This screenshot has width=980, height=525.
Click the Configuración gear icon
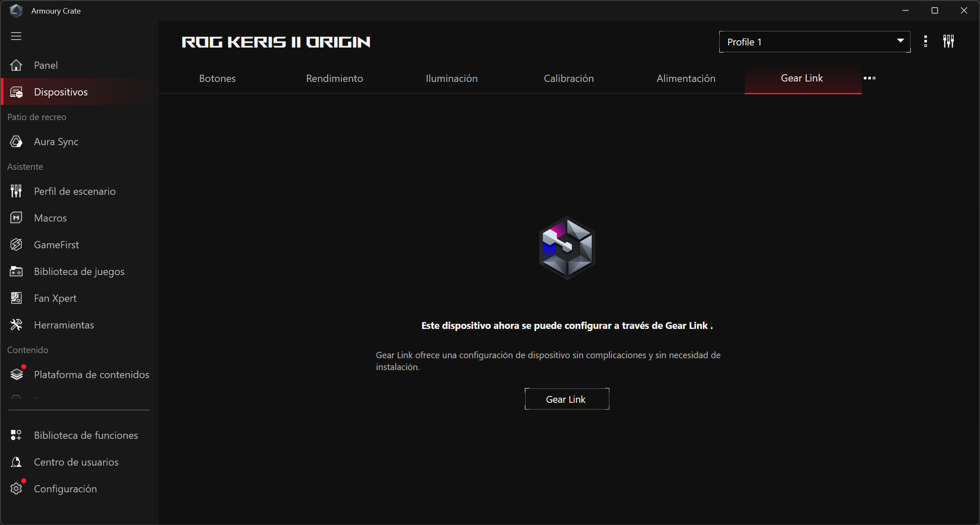click(16, 489)
